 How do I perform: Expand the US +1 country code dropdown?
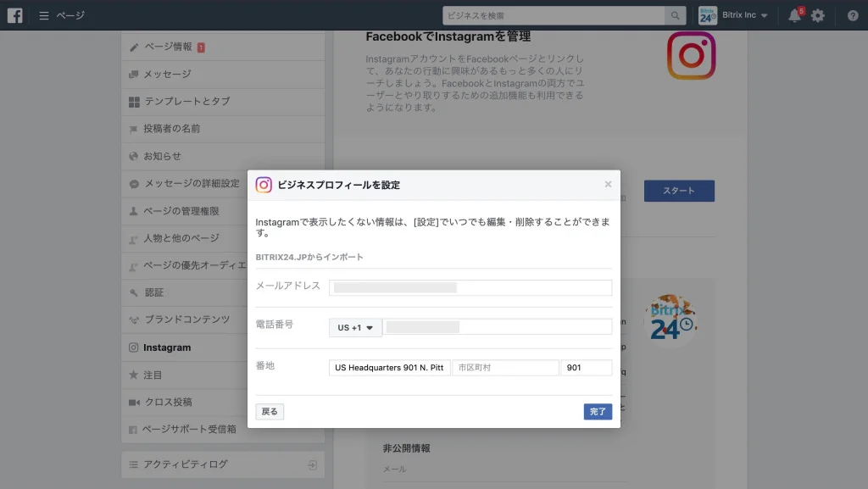[x=355, y=328]
